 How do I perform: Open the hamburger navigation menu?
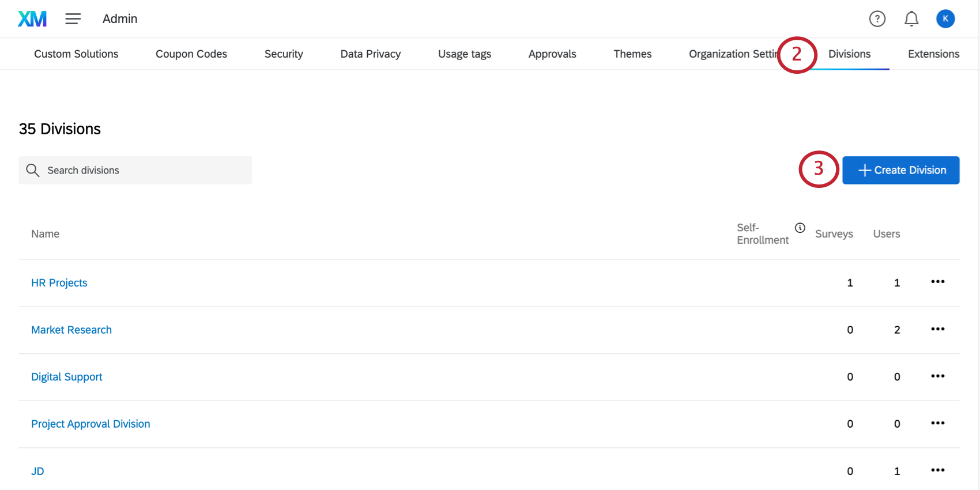click(73, 19)
